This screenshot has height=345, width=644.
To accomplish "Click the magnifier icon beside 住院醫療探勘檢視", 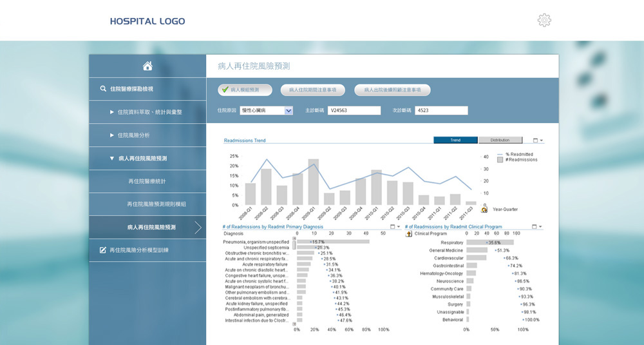I will [x=103, y=88].
